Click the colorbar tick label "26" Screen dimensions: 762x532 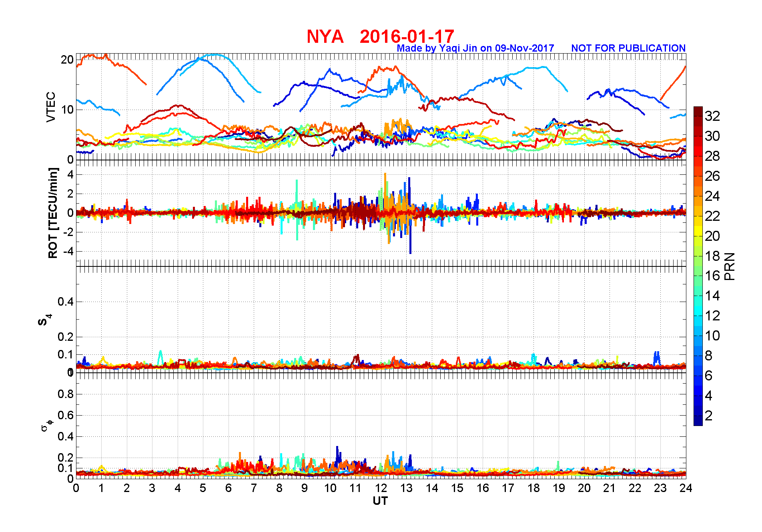tap(712, 176)
